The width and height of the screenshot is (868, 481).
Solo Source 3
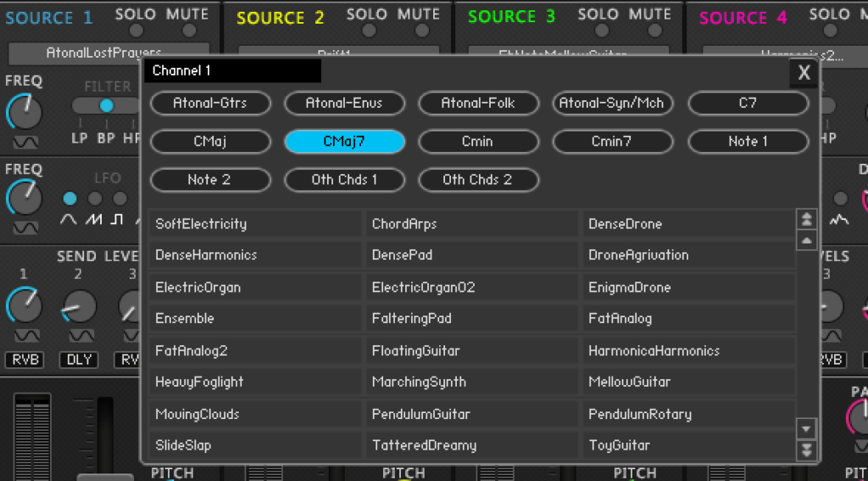click(601, 31)
